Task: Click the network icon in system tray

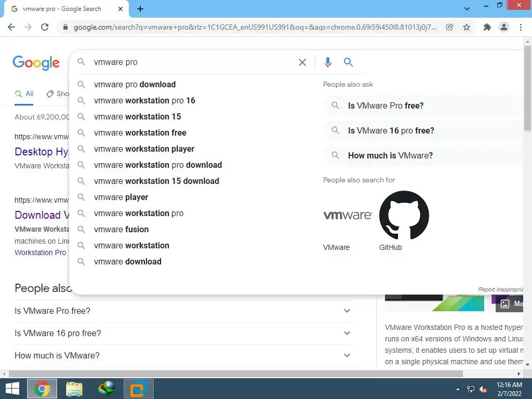Action: pos(471,389)
